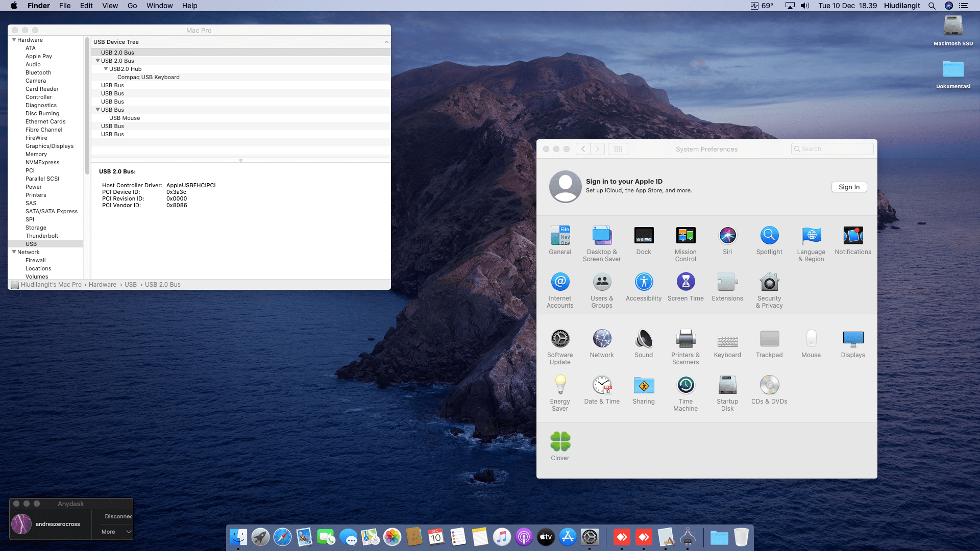The width and height of the screenshot is (980, 551).
Task: Open the Window menu
Action: click(159, 6)
